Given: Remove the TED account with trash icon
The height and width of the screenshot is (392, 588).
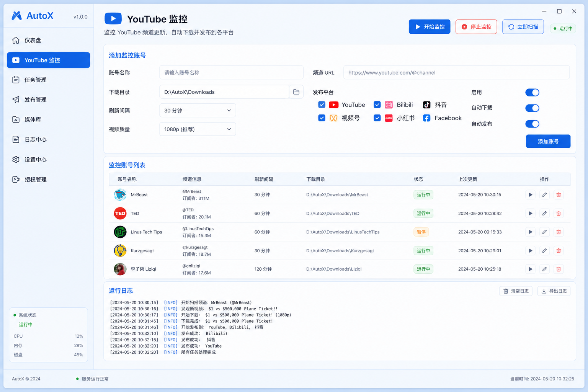Looking at the screenshot, I should coord(559,213).
